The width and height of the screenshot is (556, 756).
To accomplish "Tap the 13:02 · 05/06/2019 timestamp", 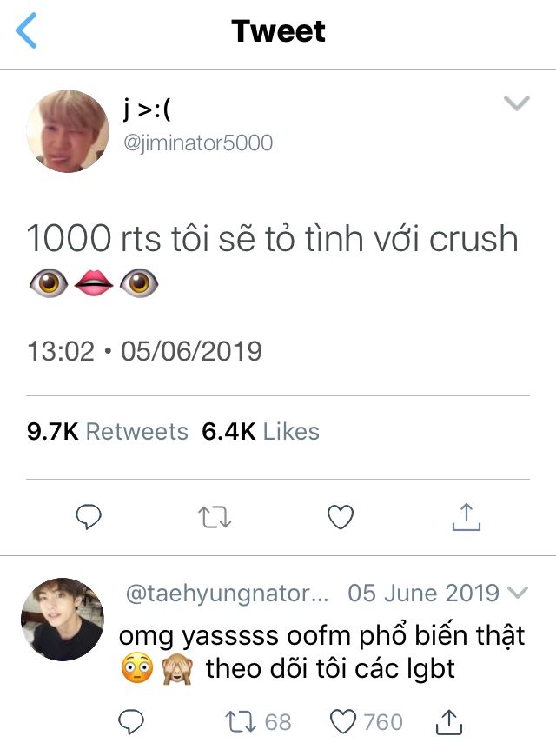I will (144, 351).
